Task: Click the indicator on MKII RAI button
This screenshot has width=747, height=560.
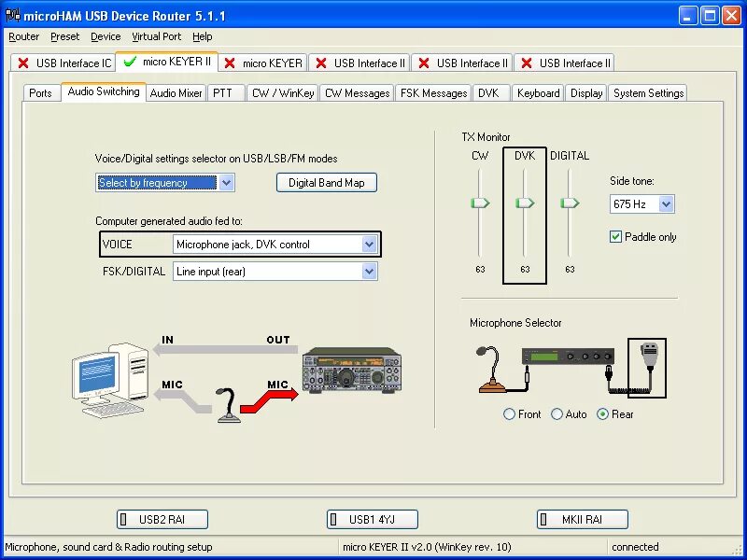Action: pos(543,519)
